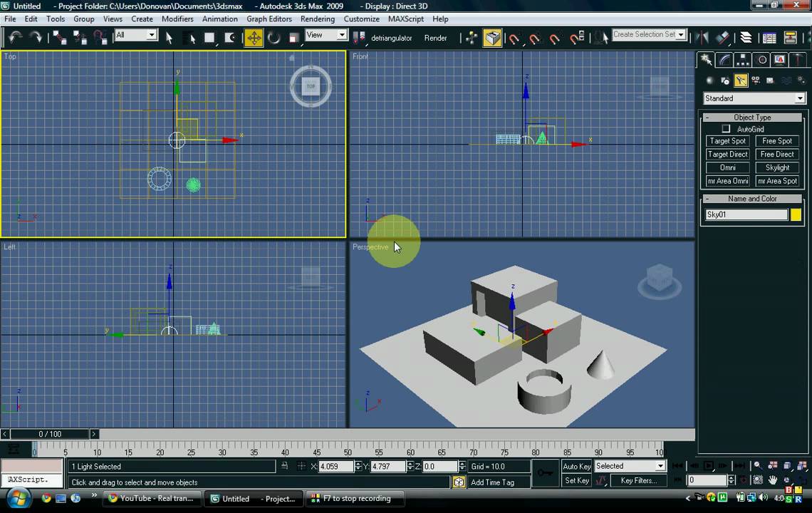Toggle the Spinner Snap magnet

point(576,38)
